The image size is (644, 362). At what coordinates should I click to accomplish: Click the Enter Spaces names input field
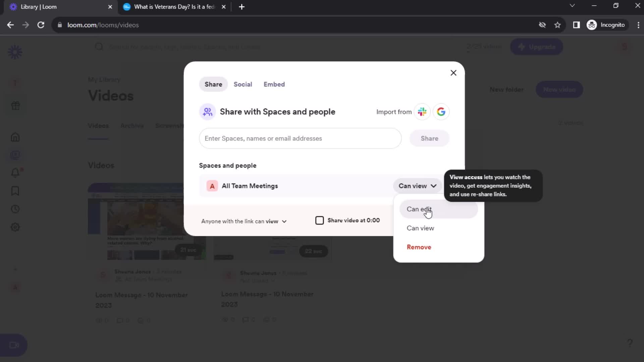(300, 138)
